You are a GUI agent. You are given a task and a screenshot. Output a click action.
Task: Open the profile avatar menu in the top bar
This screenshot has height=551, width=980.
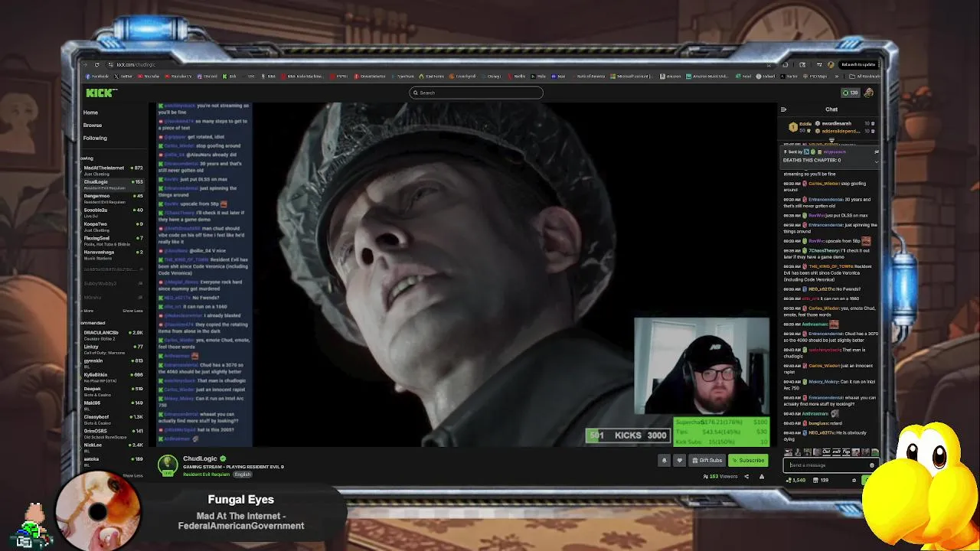(x=868, y=93)
